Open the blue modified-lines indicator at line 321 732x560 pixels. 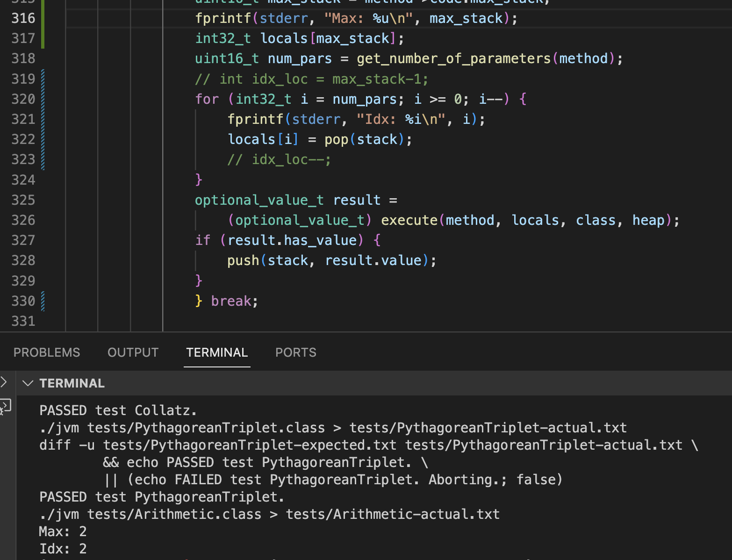[x=43, y=119]
